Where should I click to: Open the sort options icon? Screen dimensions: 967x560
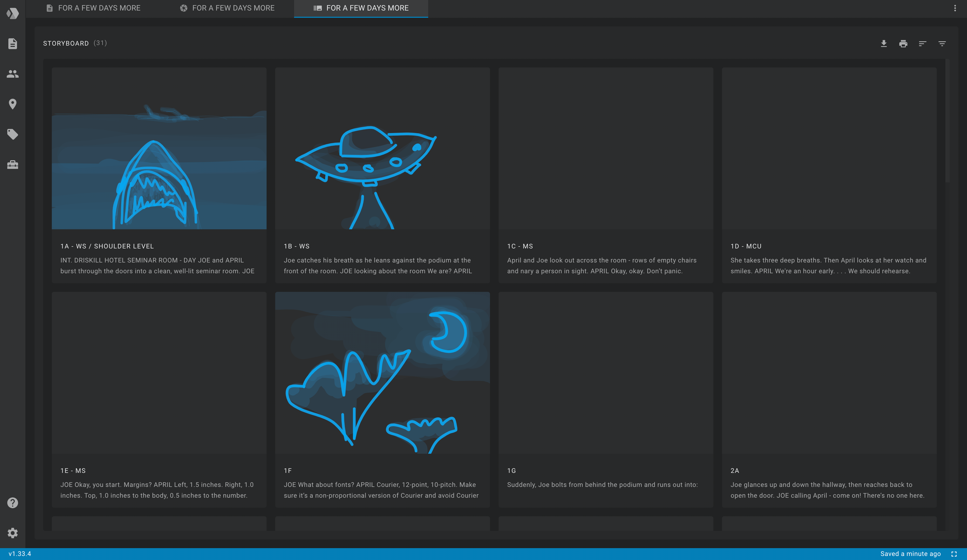pos(922,43)
